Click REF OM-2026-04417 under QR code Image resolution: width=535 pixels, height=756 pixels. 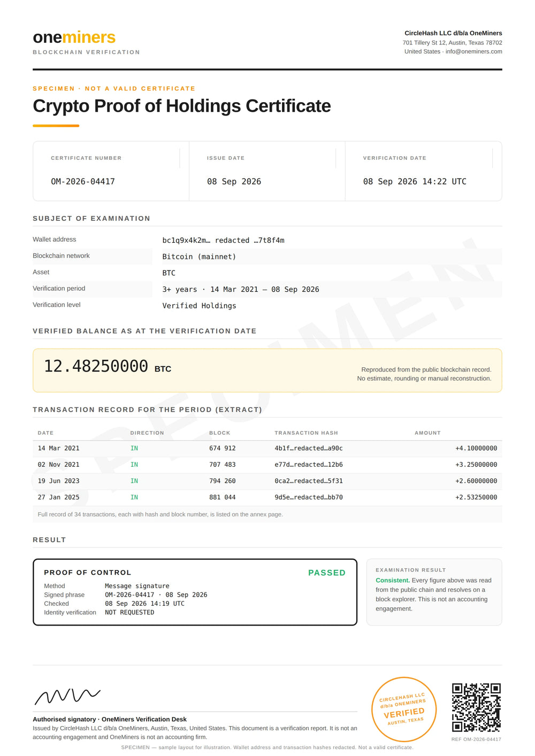pyautogui.click(x=476, y=739)
